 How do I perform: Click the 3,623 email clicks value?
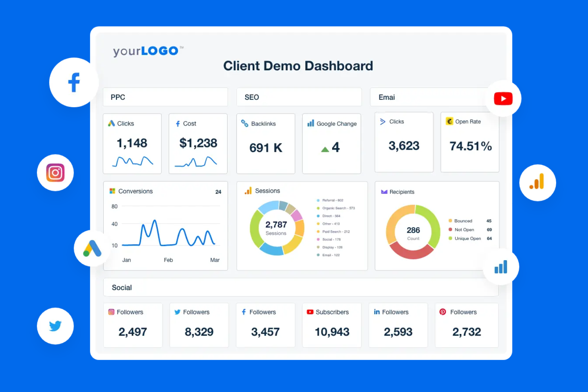[404, 146]
